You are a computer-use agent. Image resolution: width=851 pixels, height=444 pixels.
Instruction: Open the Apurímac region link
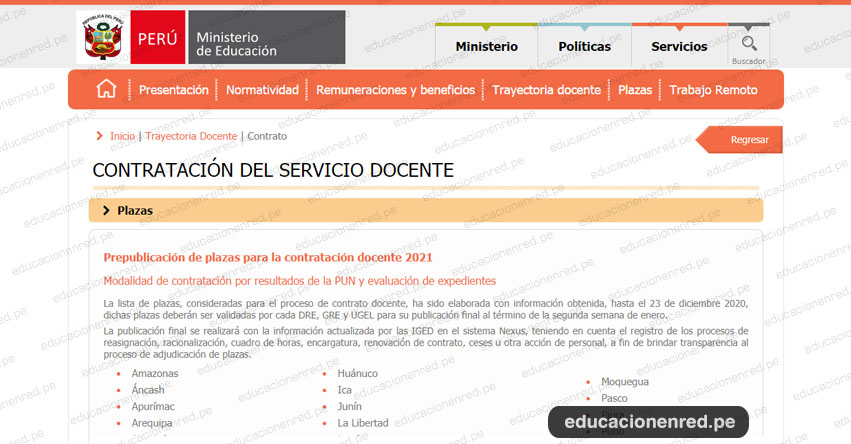click(x=153, y=407)
